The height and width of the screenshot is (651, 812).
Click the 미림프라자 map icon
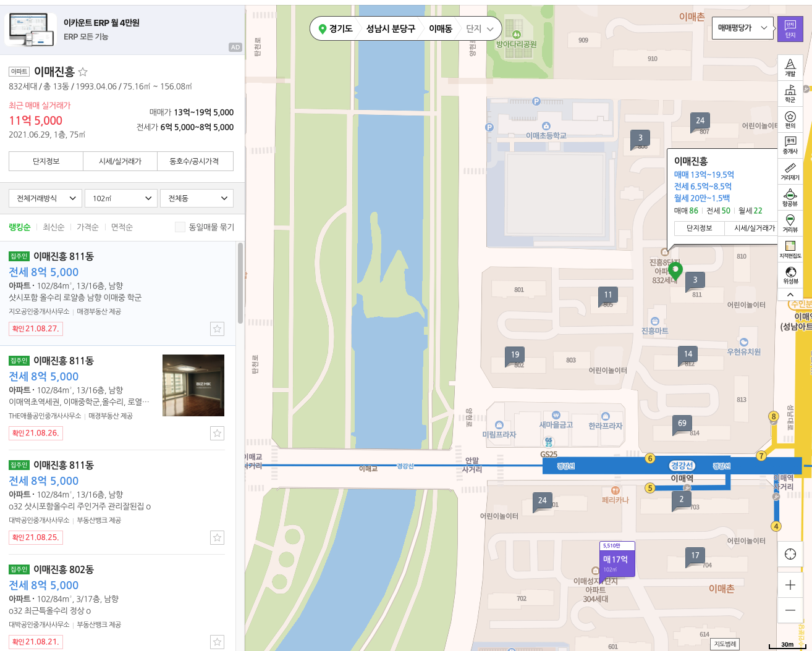click(499, 425)
